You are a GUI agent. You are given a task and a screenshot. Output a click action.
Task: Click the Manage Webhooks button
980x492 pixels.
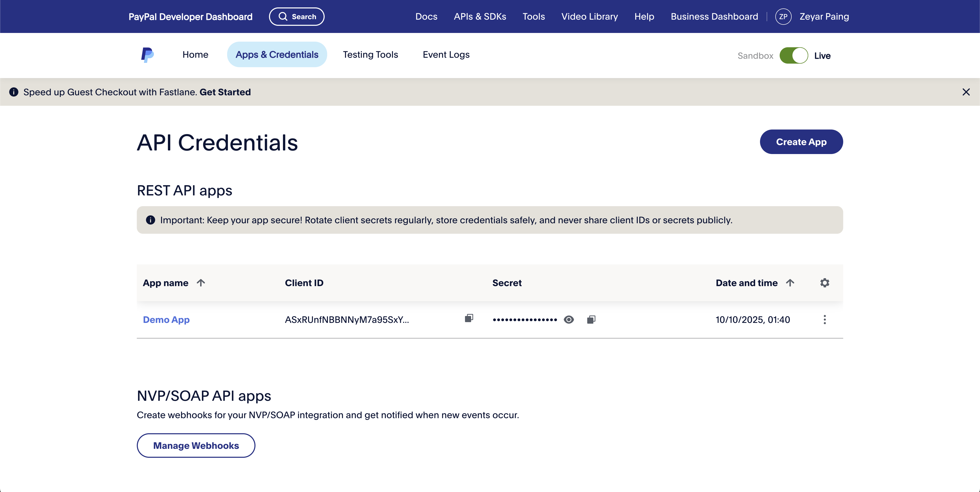point(196,446)
